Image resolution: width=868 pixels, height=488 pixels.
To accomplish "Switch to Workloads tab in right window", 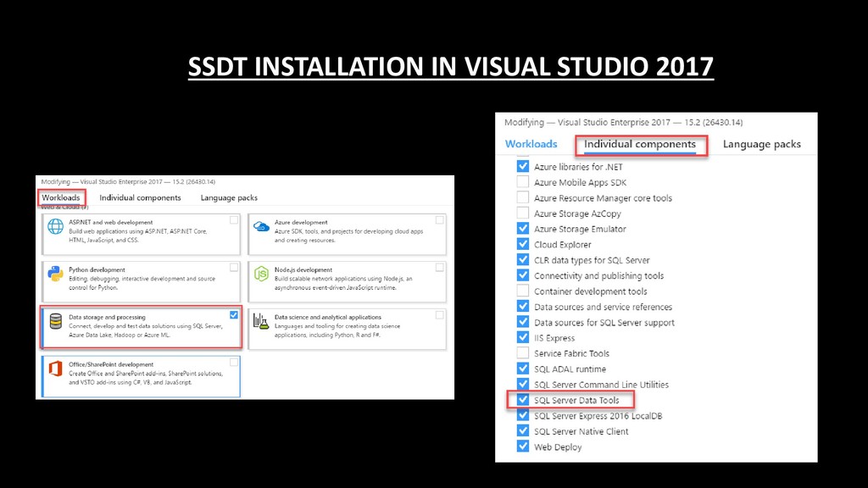I will tap(531, 144).
